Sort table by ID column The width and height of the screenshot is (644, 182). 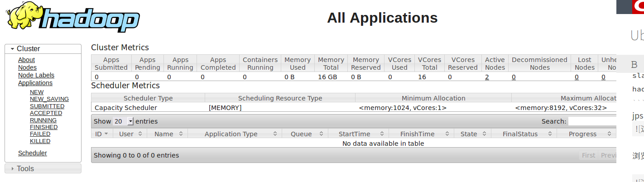[101, 134]
